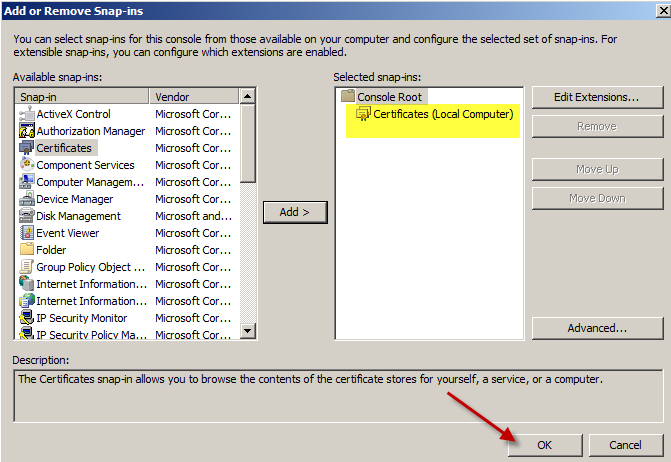Select the Disk Management icon
This screenshot has width=671, height=462.
pos(27,216)
